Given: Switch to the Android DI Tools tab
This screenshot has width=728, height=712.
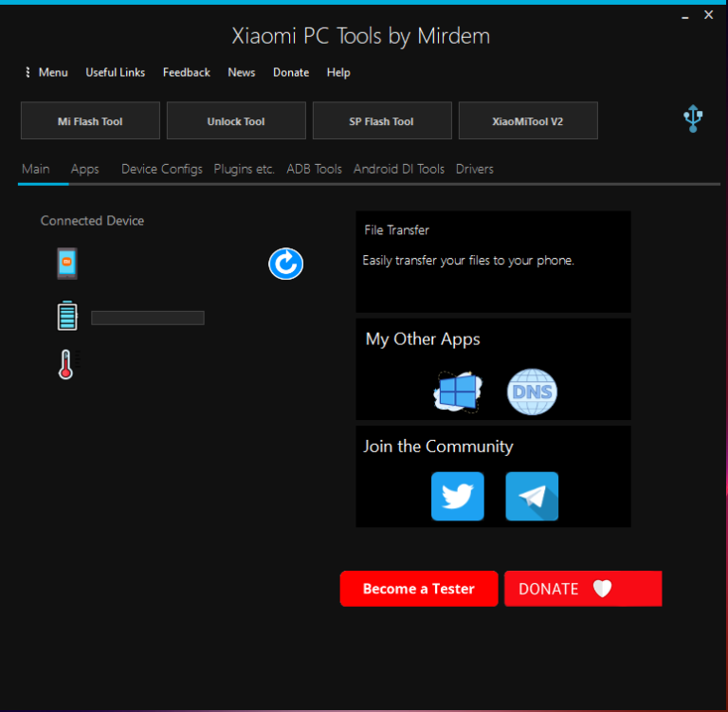Looking at the screenshot, I should [x=399, y=169].
